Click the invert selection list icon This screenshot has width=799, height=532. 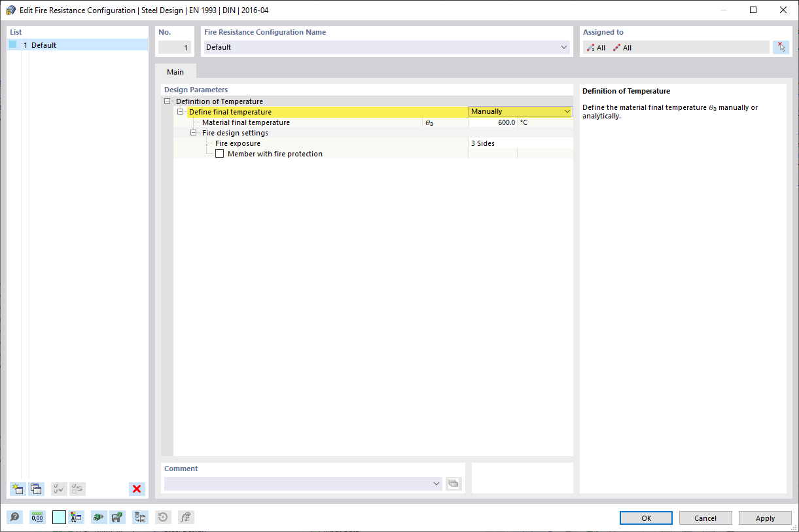77,489
